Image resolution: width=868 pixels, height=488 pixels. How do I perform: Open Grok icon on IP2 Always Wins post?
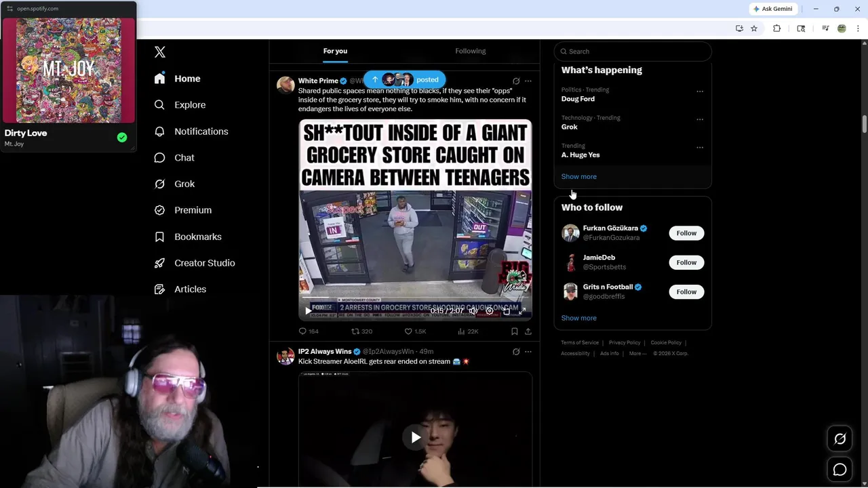pos(516,352)
